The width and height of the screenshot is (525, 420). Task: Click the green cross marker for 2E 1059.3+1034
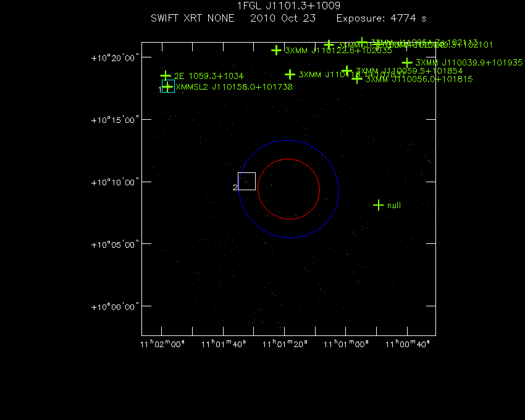(166, 76)
